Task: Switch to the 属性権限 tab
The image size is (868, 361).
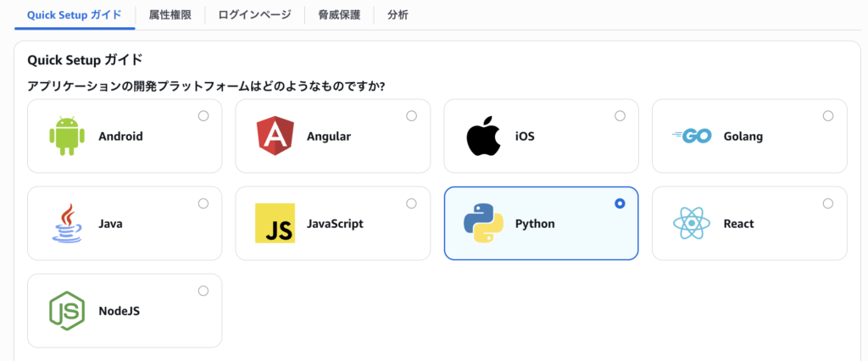Action: coord(170,15)
